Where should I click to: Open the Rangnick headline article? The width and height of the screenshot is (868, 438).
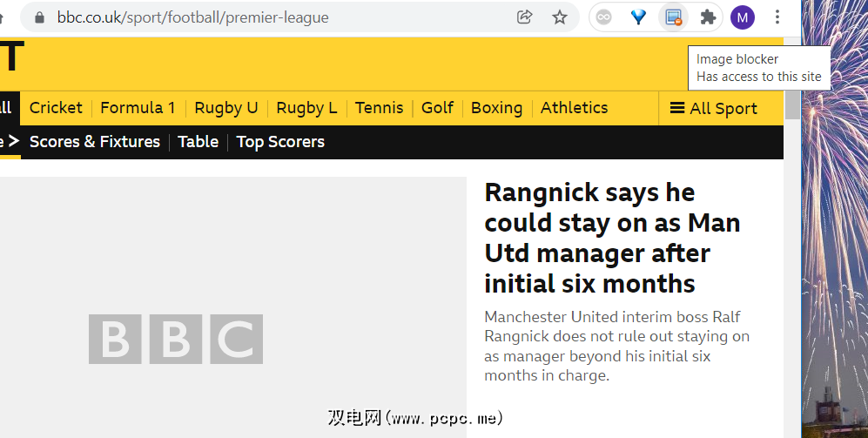pyautogui.click(x=612, y=238)
